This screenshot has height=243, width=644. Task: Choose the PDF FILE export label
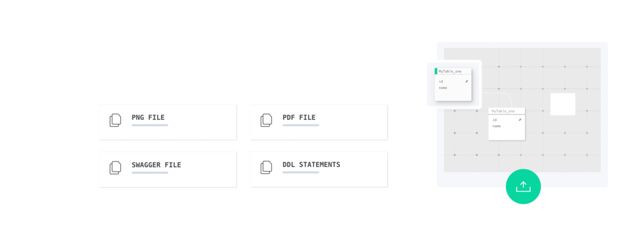[x=299, y=117]
